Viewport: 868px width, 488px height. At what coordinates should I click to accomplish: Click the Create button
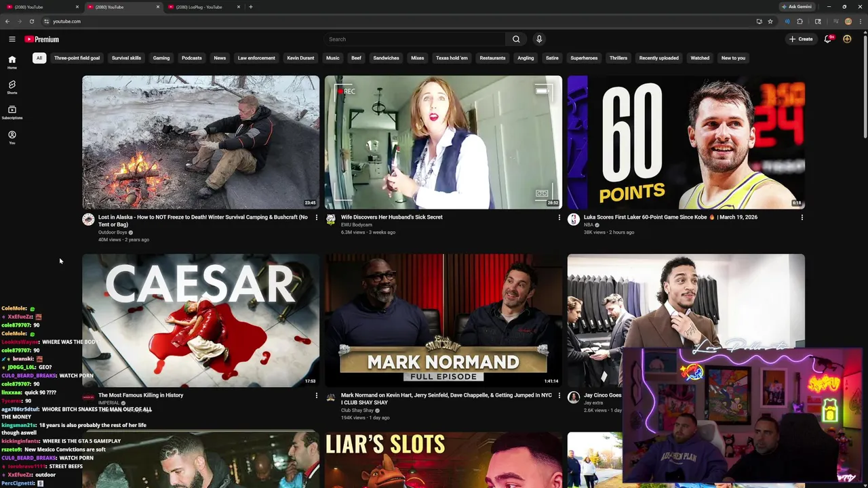[x=801, y=39]
